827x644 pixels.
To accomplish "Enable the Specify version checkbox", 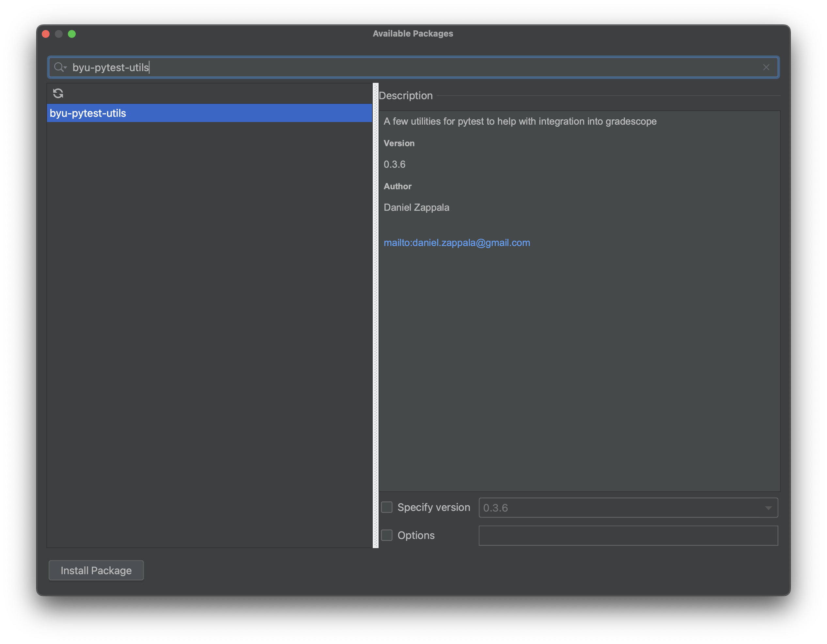I will pyautogui.click(x=387, y=507).
